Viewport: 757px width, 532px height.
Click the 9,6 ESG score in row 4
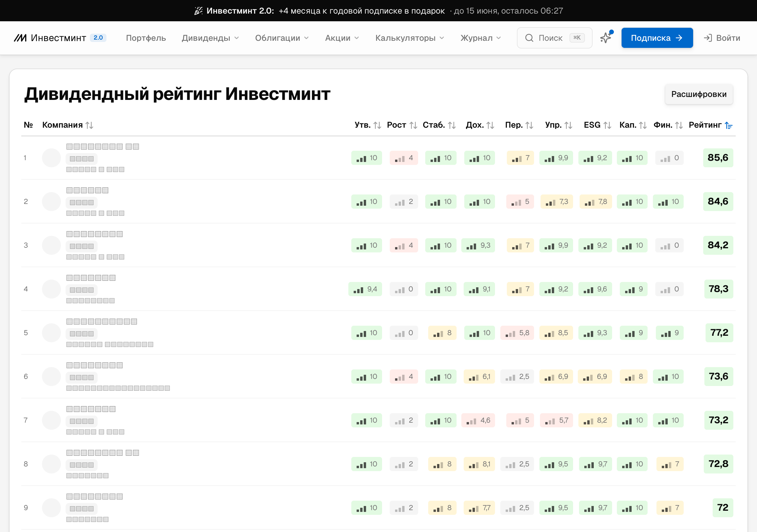[x=595, y=289]
